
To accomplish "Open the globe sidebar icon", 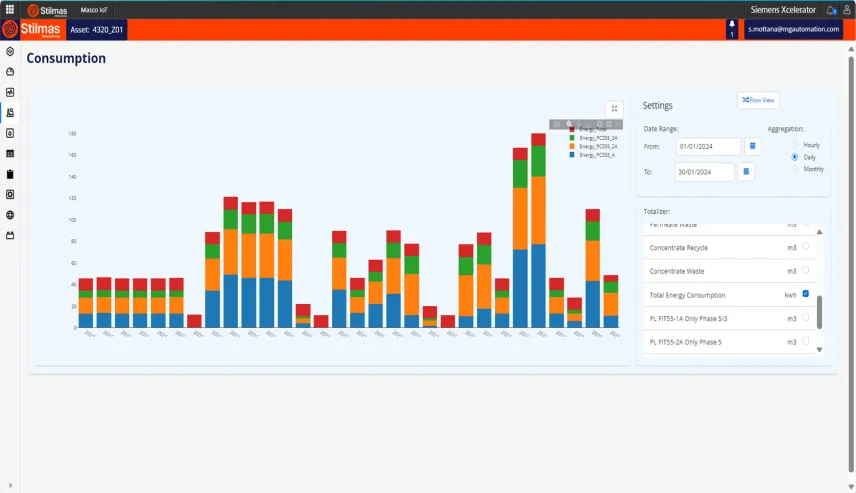I will [x=10, y=215].
